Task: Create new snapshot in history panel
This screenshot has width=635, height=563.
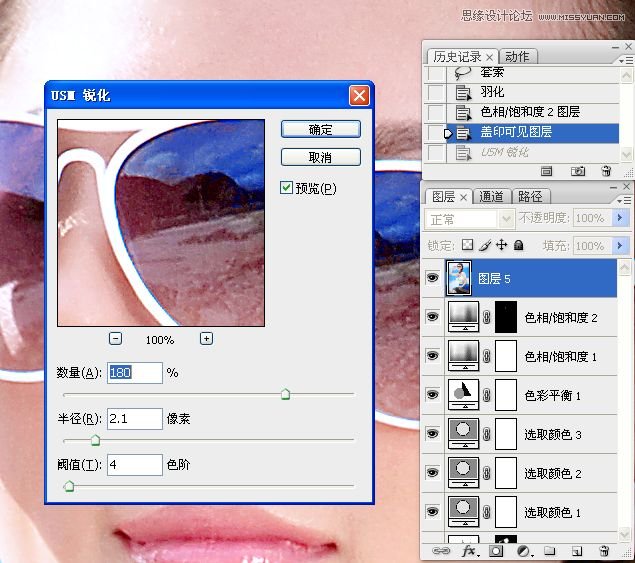Action: (x=578, y=171)
